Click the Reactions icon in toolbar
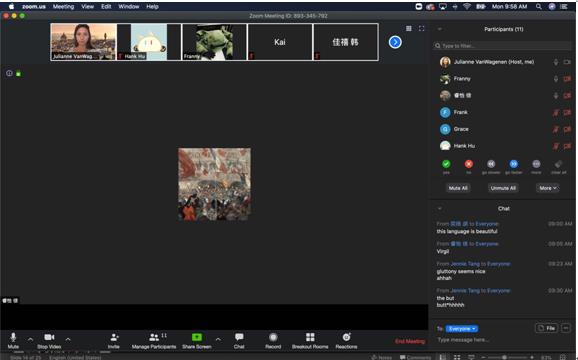The image size is (578, 360). click(x=346, y=337)
